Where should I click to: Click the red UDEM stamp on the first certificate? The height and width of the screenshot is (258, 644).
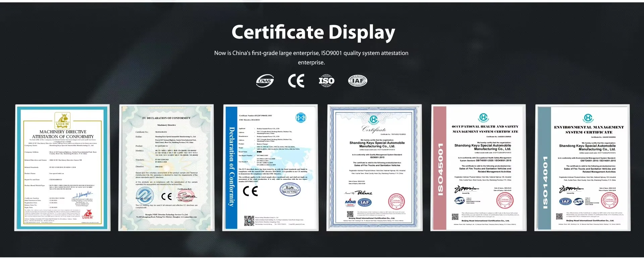tap(88, 214)
